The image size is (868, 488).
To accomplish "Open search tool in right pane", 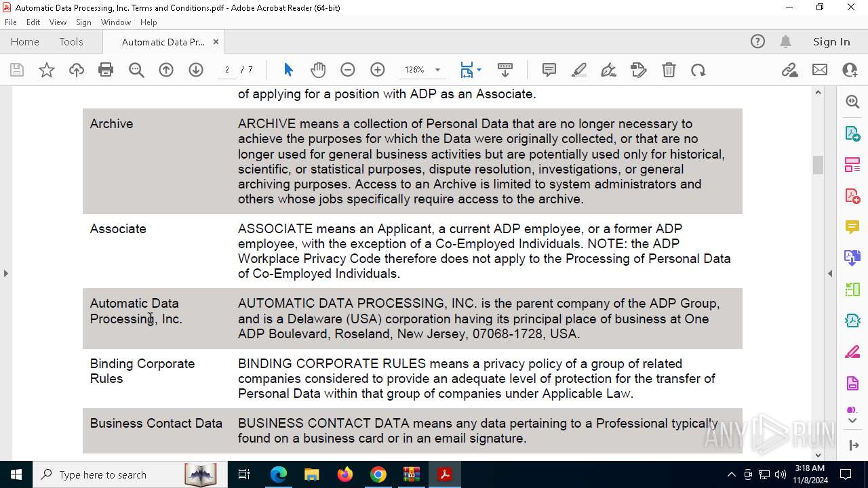I will [852, 102].
